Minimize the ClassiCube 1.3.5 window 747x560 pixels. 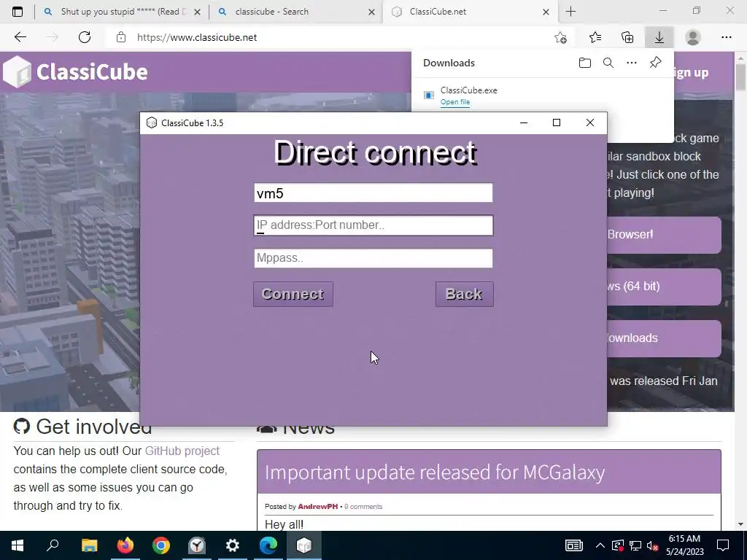pos(524,122)
